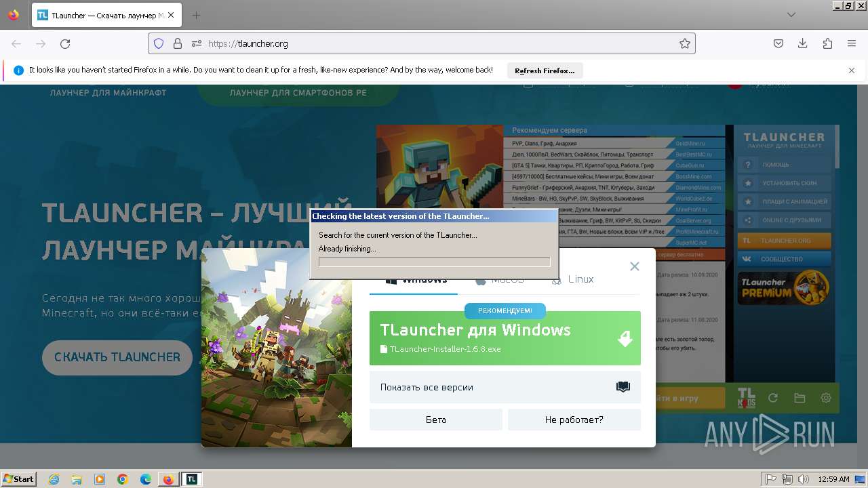This screenshot has width=868, height=488.
Task: Click the white download arrow icon
Action: tap(625, 338)
